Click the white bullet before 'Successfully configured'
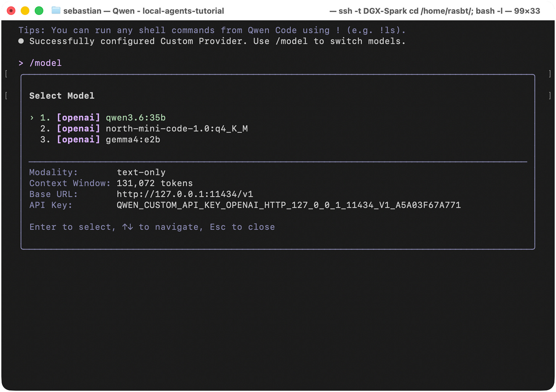This screenshot has width=556, height=392. point(21,41)
